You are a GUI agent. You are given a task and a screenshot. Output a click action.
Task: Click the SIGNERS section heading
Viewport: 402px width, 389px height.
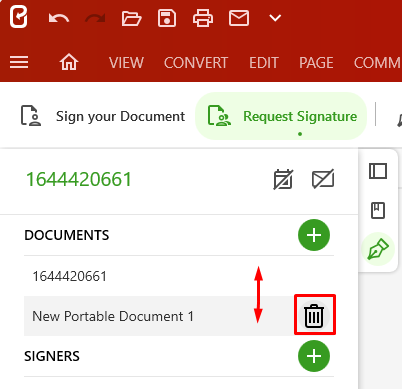[52, 356]
